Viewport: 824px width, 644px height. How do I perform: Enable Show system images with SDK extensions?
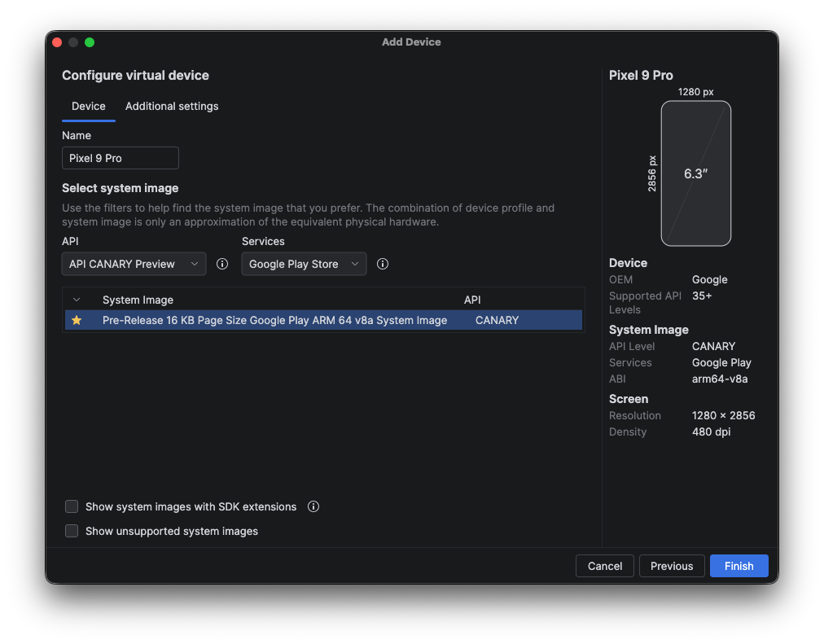(x=72, y=506)
